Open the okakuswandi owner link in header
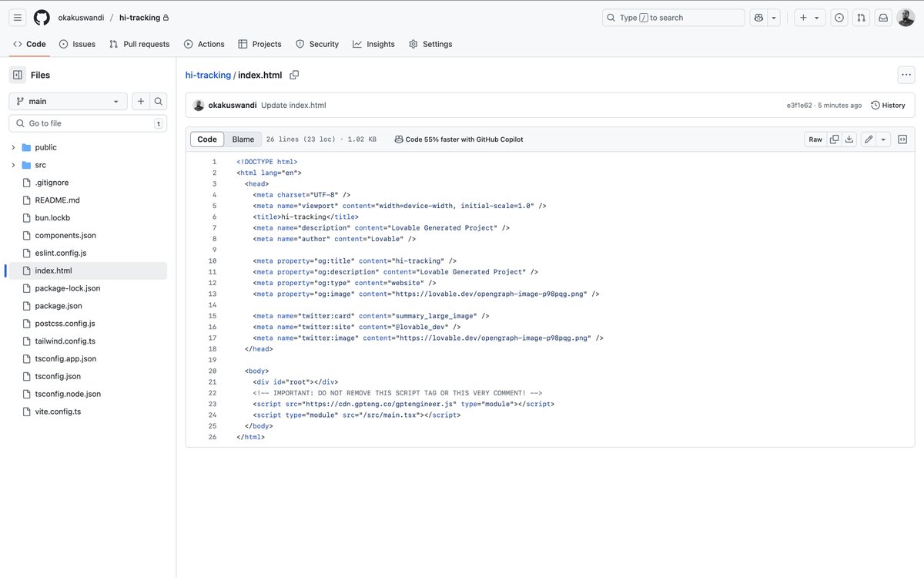The width and height of the screenshot is (924, 578). pos(81,18)
